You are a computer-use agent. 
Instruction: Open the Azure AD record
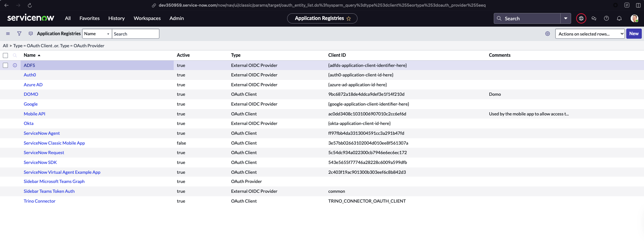(x=33, y=85)
